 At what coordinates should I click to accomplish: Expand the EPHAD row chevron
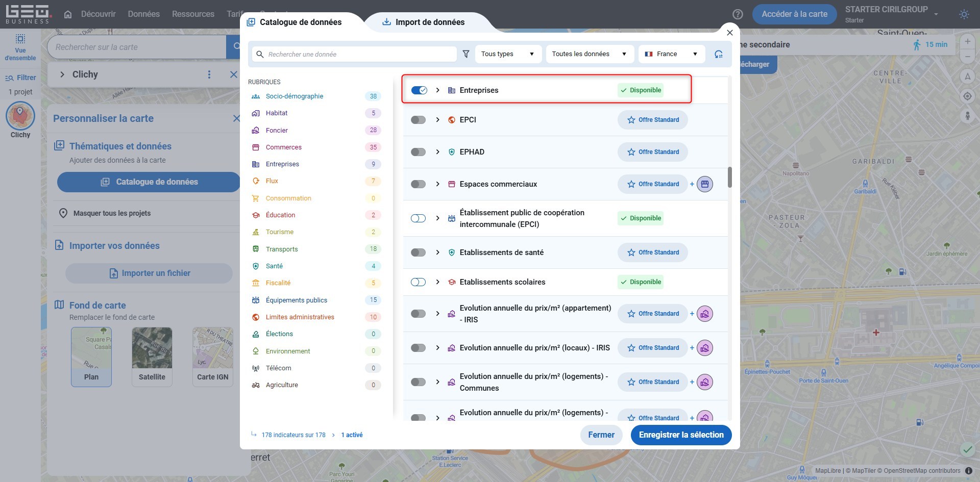click(437, 152)
